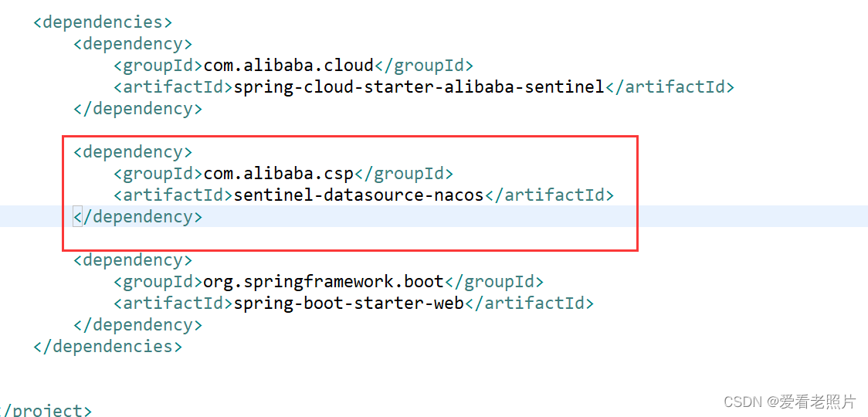Click closing groupId tag after com.alibaba.csp
The image size is (868, 417).
(x=404, y=174)
